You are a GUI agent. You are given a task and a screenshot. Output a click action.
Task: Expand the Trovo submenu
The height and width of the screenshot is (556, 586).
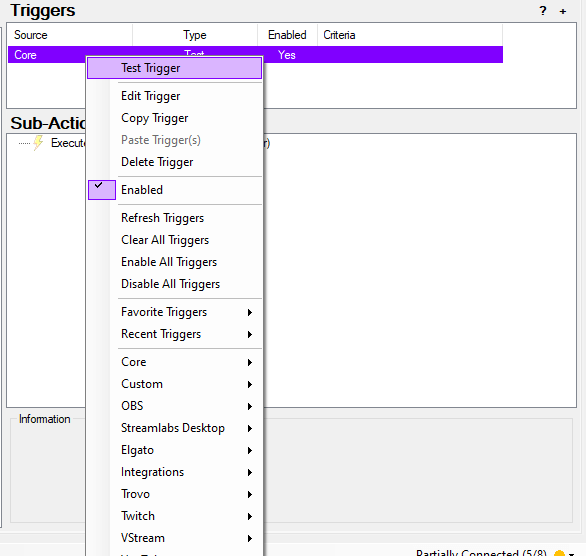tap(175, 494)
